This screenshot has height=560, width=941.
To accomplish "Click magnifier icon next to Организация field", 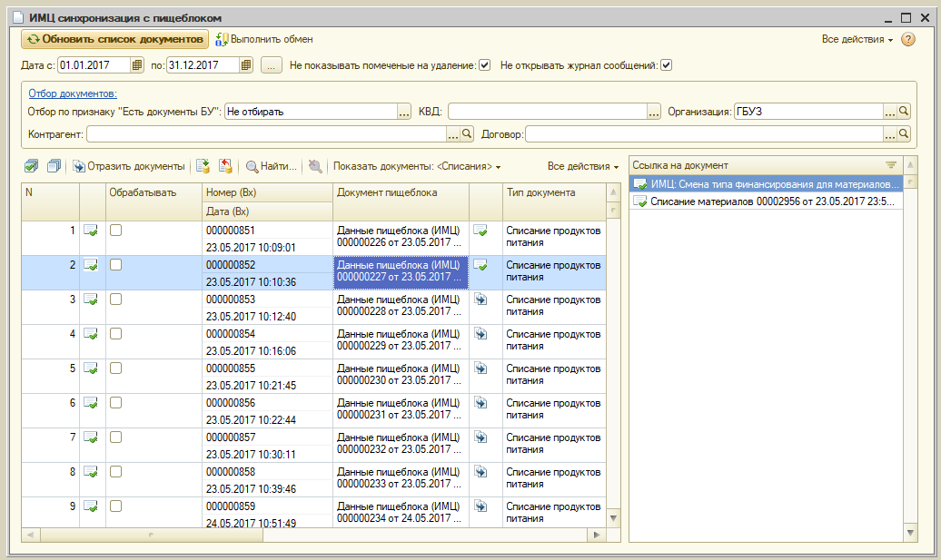I will (903, 112).
